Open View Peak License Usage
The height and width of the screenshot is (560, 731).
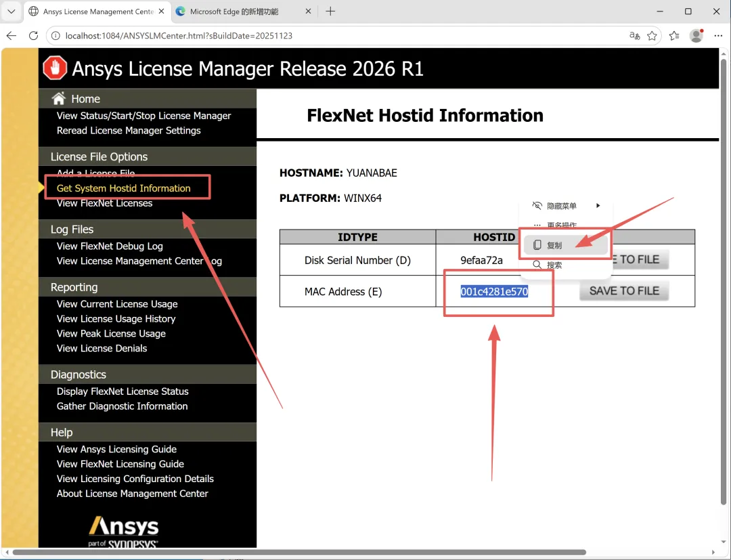tap(111, 334)
